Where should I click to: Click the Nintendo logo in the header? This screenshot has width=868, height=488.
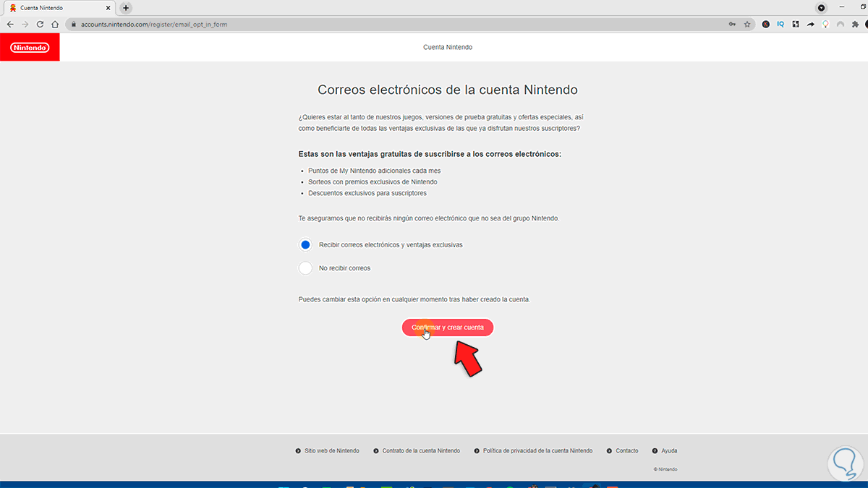click(x=30, y=48)
